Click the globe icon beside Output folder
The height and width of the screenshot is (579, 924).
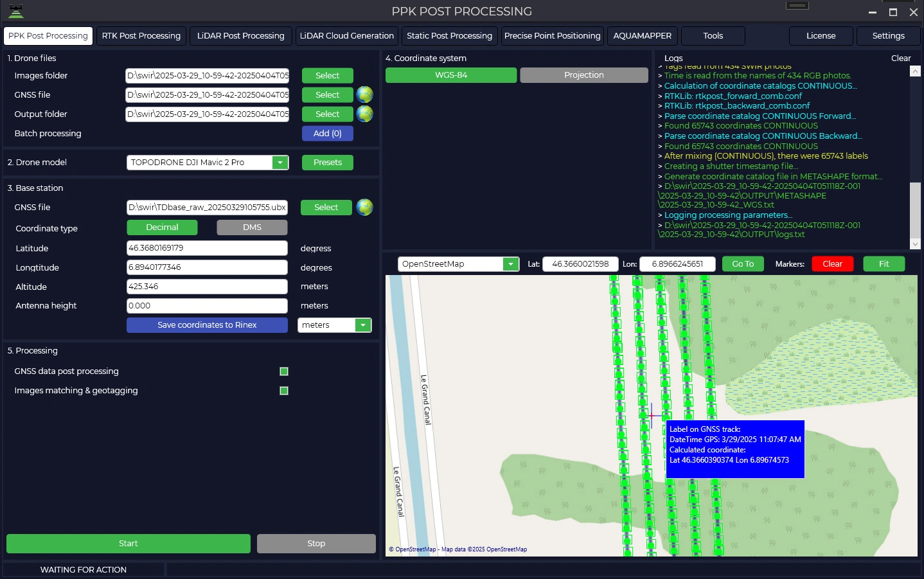[364, 114]
